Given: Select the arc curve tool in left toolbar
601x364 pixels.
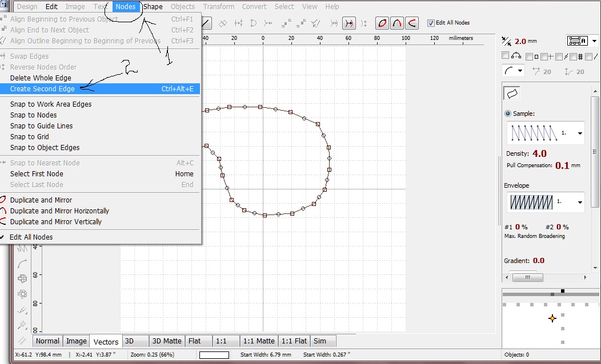Looking at the screenshot, I should (22, 264).
